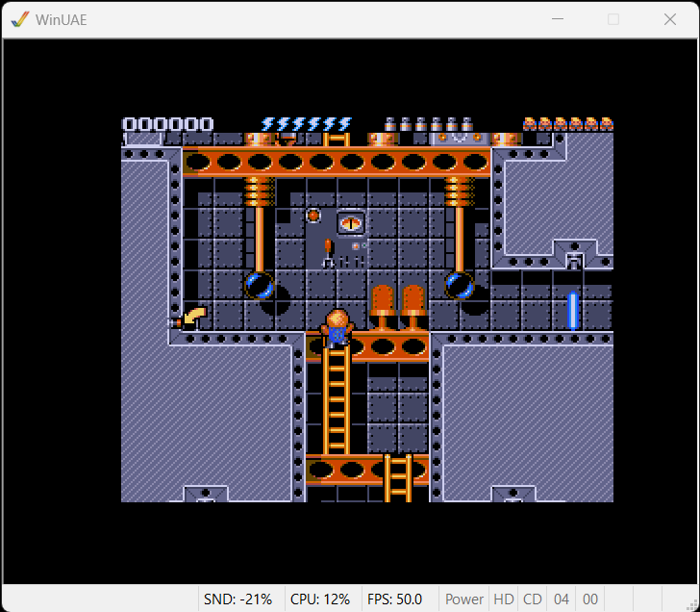The height and width of the screenshot is (612, 700).
Task: Click floppy drive track indicator 04
Action: tap(562, 599)
